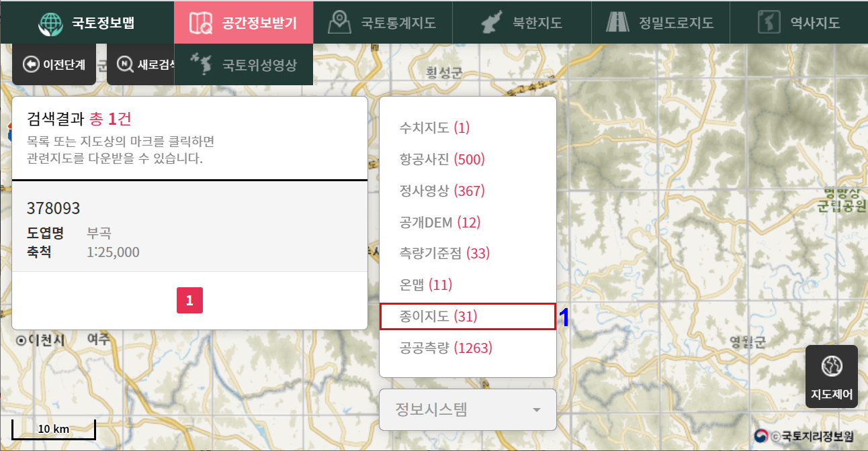Go to results page 1
This screenshot has width=868, height=451.
pos(189,301)
